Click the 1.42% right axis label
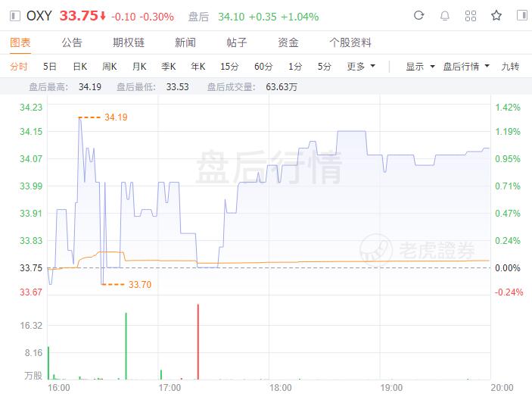 tap(508, 108)
